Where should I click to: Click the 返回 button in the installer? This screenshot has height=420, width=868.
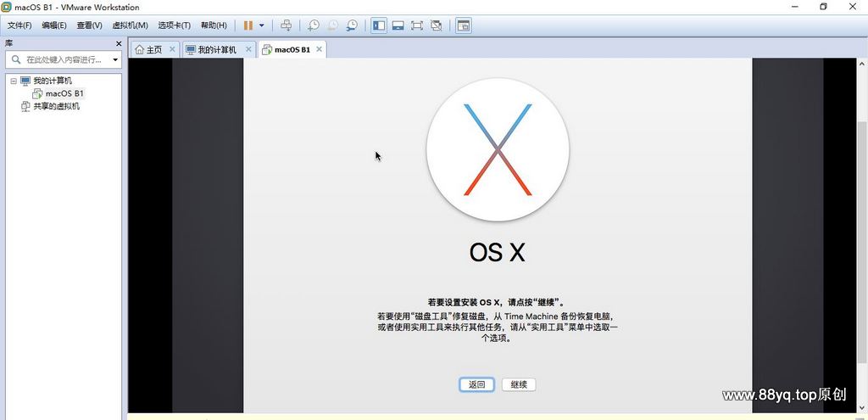pyautogui.click(x=476, y=384)
